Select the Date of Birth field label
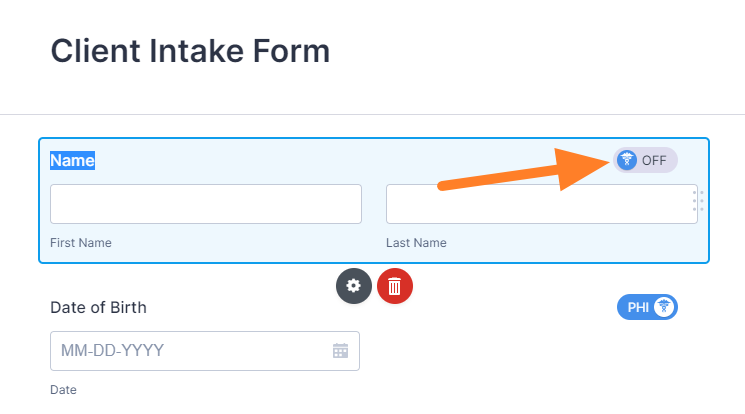The height and width of the screenshot is (414, 745). pyautogui.click(x=98, y=307)
